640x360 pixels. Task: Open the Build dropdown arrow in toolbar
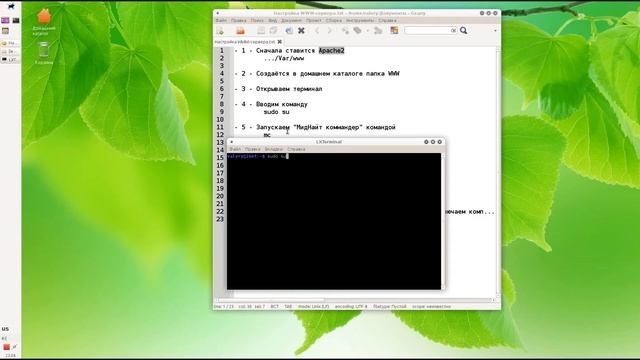[x=367, y=31]
